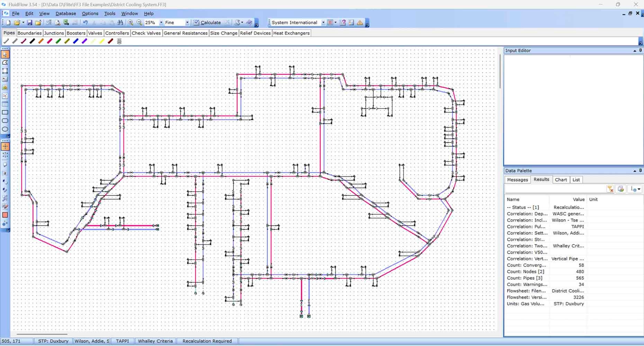Switch to the Boundaries component tab
This screenshot has height=346, width=644.
point(29,33)
